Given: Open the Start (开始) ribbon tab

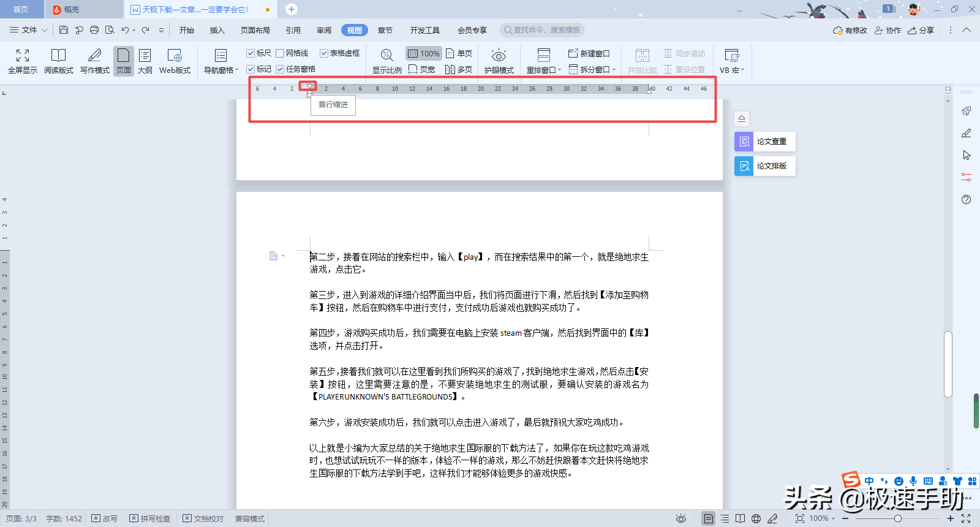Looking at the screenshot, I should pyautogui.click(x=187, y=30).
